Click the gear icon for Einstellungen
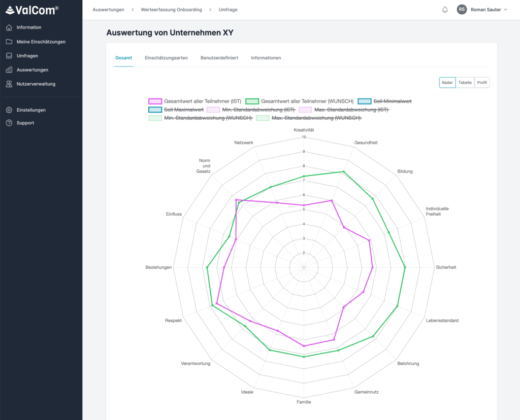This screenshot has width=520, height=420. 9,110
